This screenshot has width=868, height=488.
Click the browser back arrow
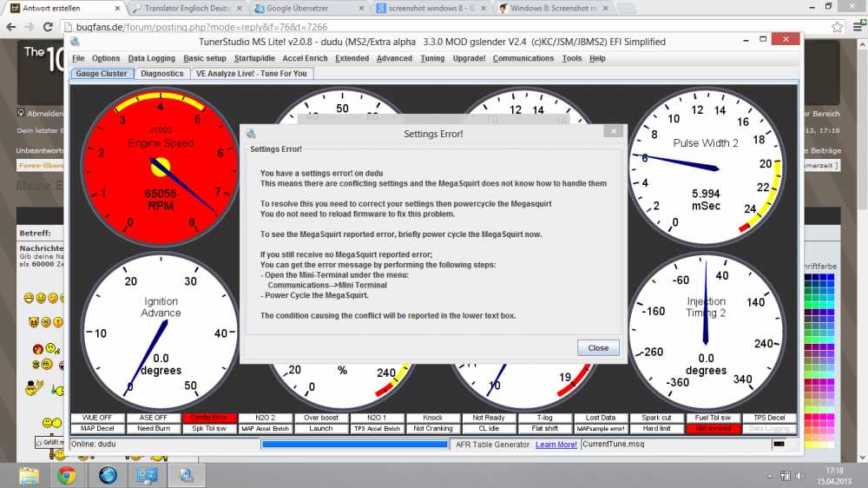[x=12, y=27]
